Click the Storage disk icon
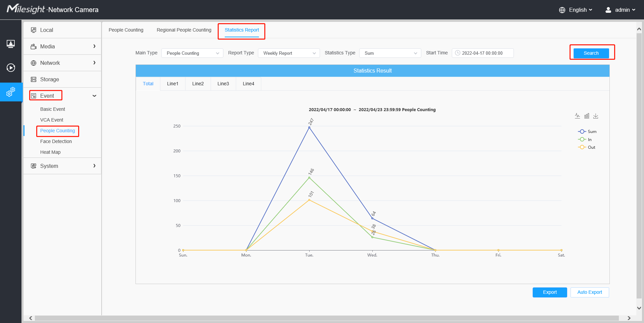 [34, 79]
